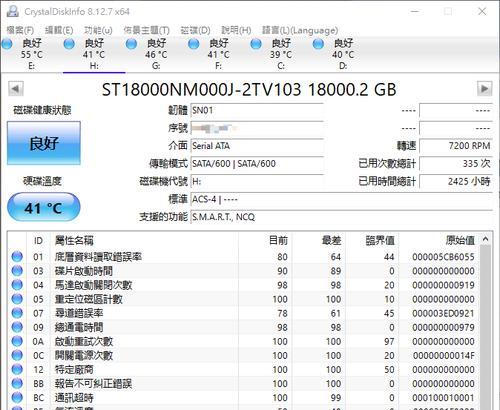The width and height of the screenshot is (500, 410).
Task: Click status icon for attribute 12
Action: pos(17,369)
